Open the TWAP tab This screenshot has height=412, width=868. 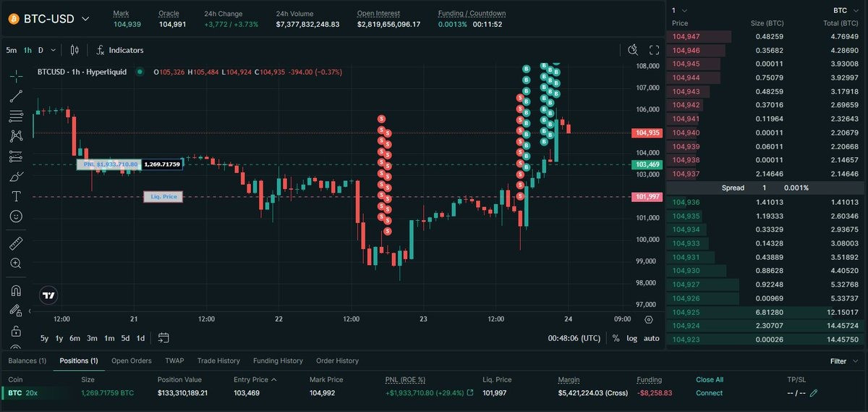(174, 361)
